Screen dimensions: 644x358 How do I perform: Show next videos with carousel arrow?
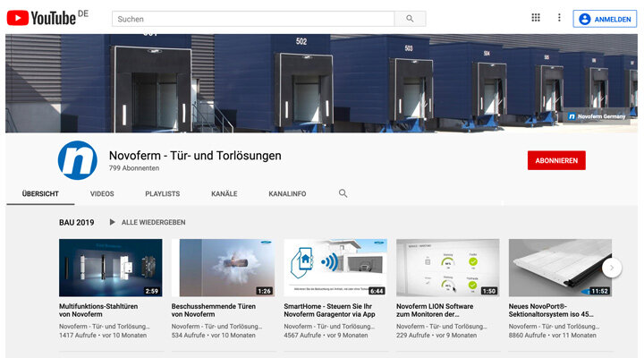[613, 268]
